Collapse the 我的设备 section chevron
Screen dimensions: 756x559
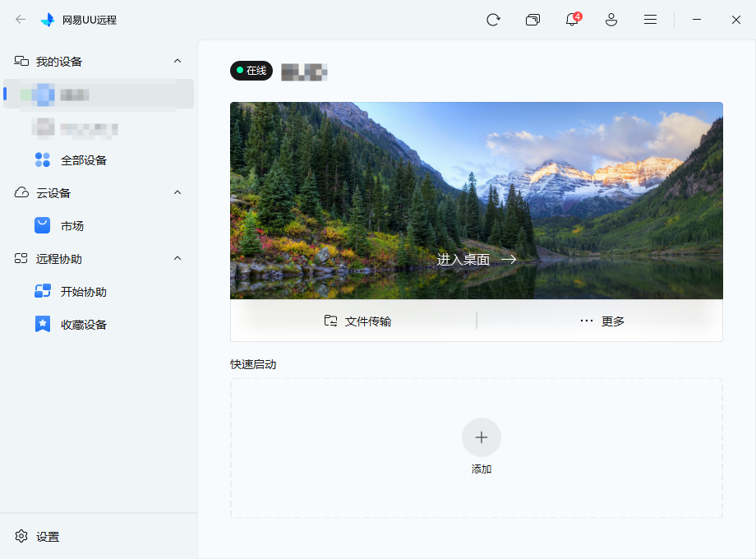click(177, 62)
